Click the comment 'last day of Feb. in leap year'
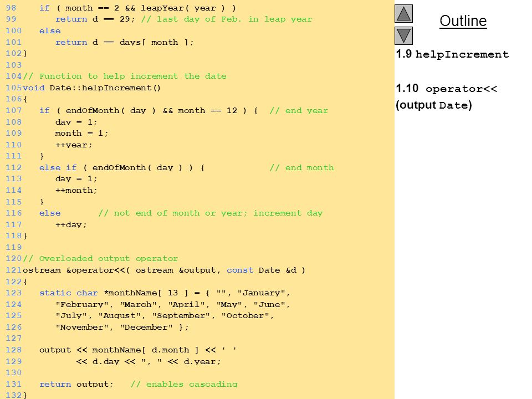This screenshot has width=532, height=399. (x=227, y=19)
